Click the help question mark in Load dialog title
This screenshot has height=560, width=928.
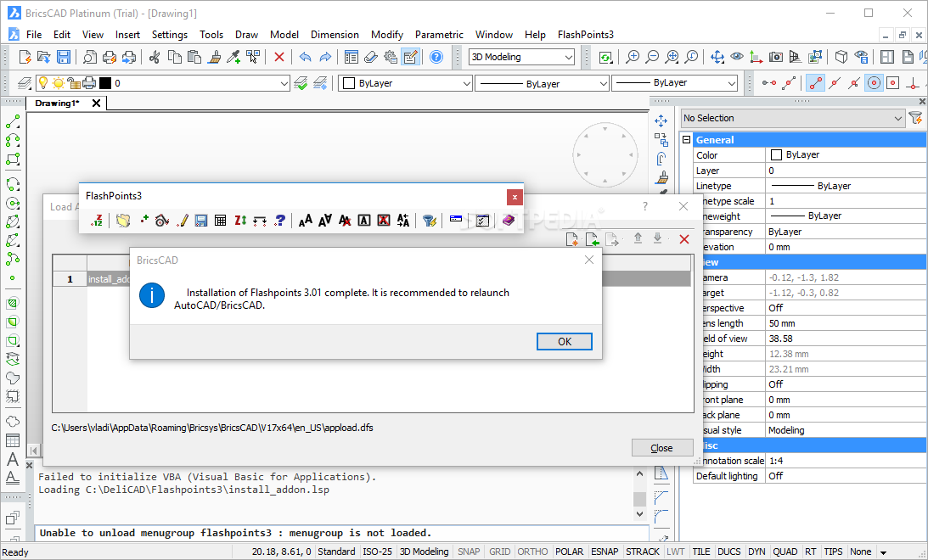645,206
